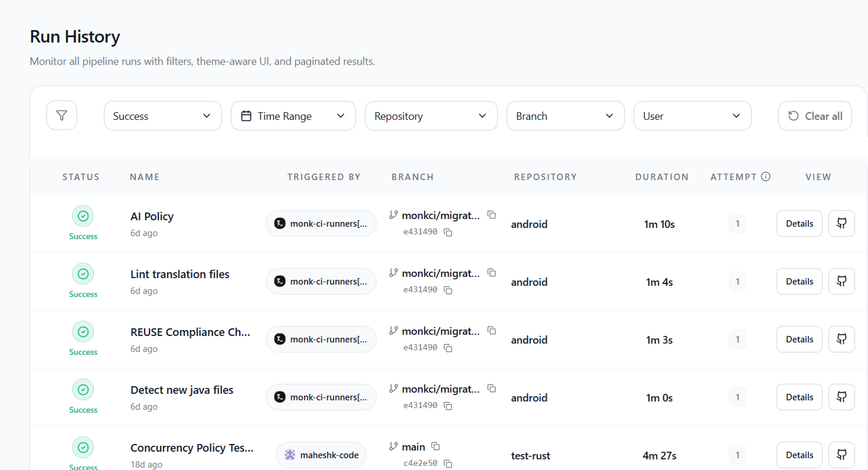This screenshot has height=470, width=868.
Task: Click the filter funnel icon button
Action: tap(61, 115)
